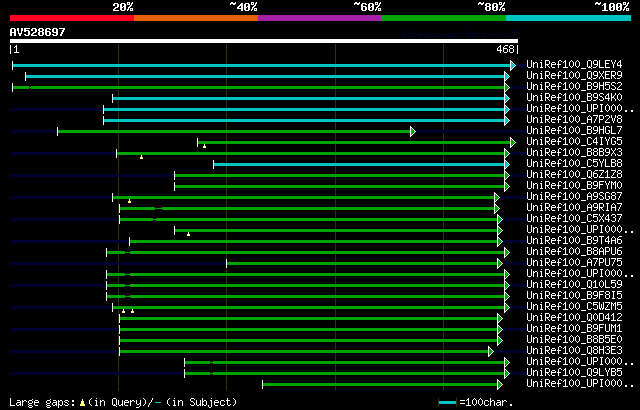640x410 pixels.
Task: Click the green alignment bar of A7PU75
Action: click(x=362, y=264)
